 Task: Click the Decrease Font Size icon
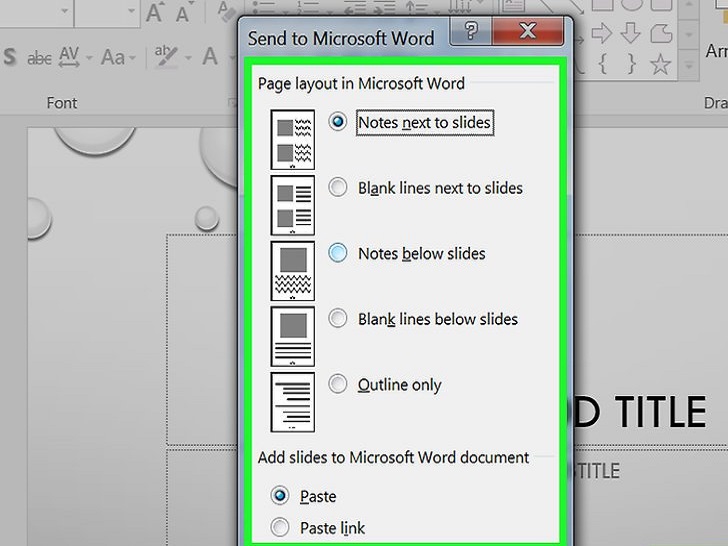click(185, 13)
